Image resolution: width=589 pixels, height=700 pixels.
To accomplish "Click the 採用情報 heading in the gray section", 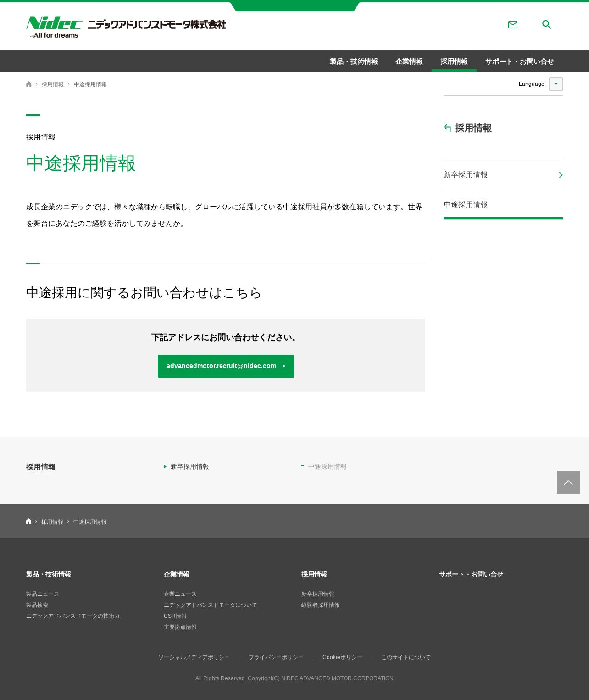I will (x=41, y=467).
